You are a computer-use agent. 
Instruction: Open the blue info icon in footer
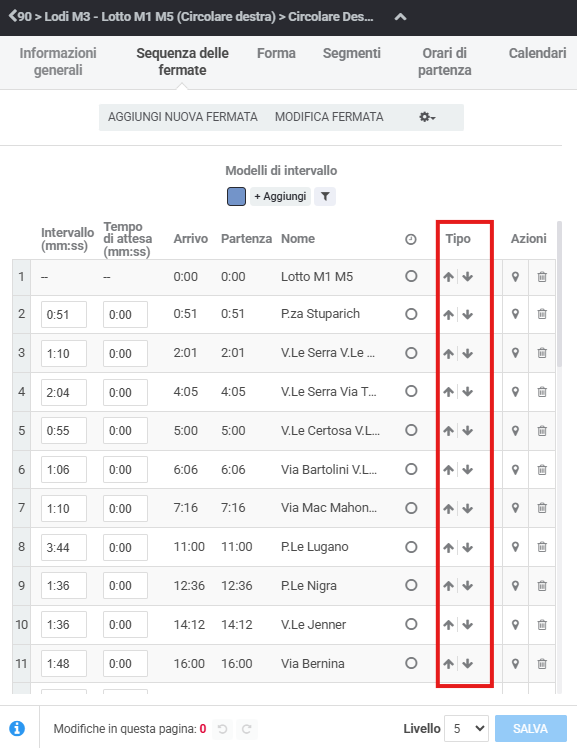(17, 728)
